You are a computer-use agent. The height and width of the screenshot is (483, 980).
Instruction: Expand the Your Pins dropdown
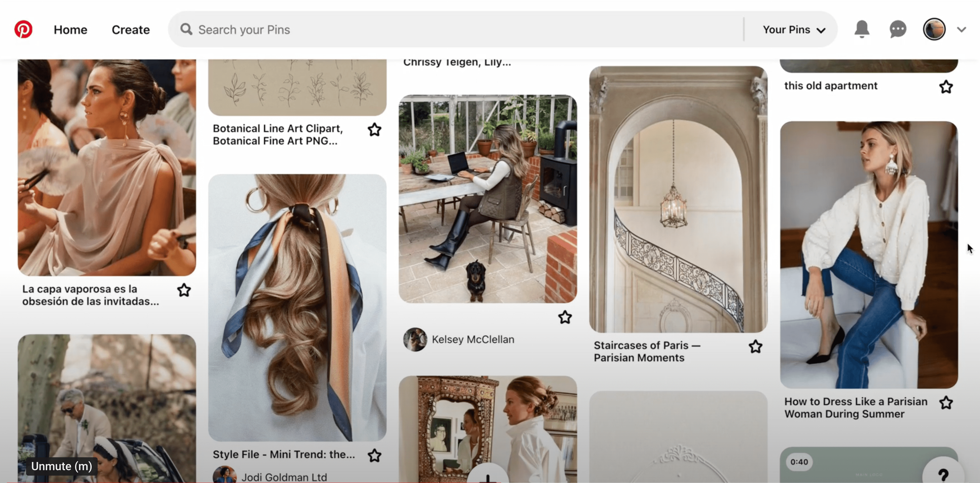[794, 30]
